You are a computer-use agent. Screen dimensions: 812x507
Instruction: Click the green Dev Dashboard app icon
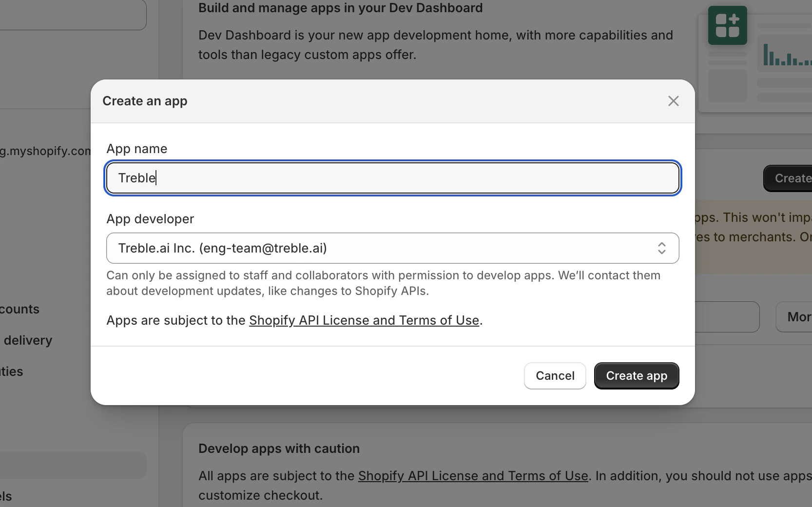[x=727, y=25]
